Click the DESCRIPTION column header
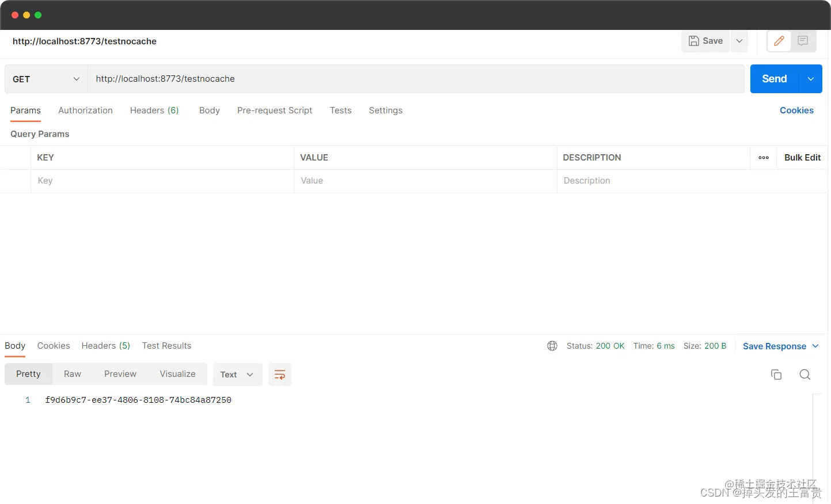 [592, 158]
